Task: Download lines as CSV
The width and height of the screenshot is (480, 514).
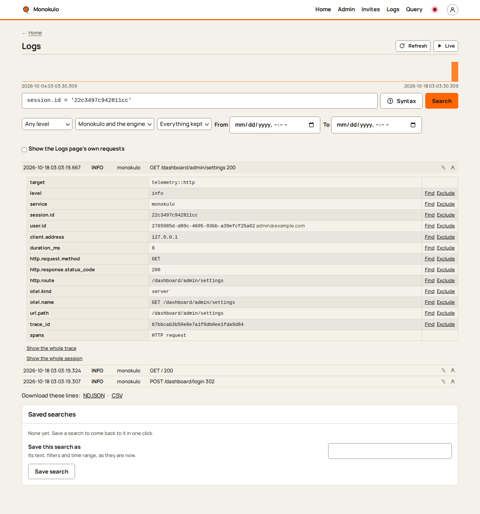Action: (x=117, y=396)
